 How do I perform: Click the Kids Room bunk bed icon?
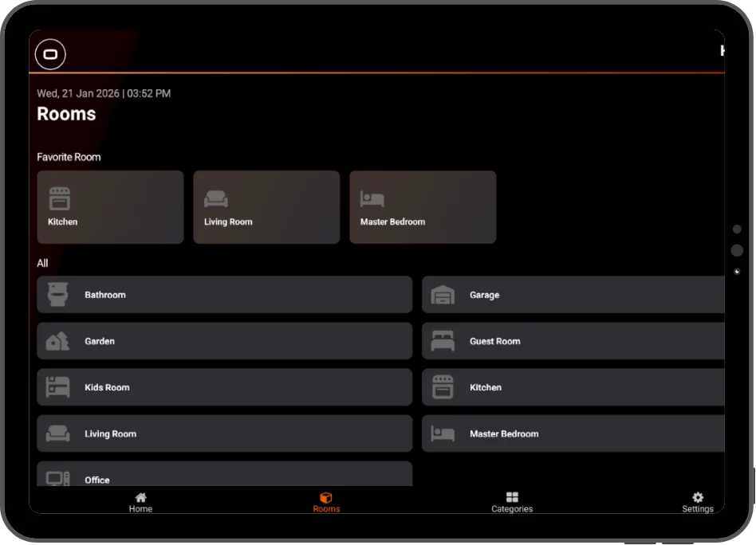click(58, 387)
